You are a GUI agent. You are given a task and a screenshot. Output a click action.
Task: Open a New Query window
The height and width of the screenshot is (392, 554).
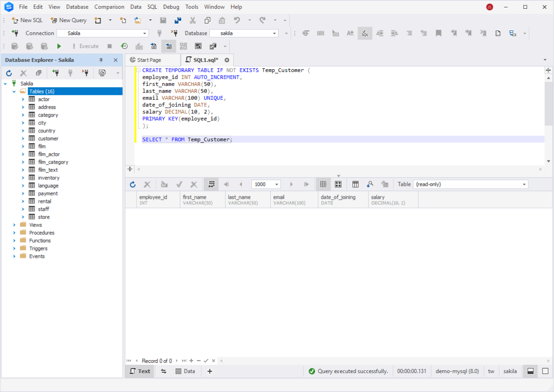68,20
